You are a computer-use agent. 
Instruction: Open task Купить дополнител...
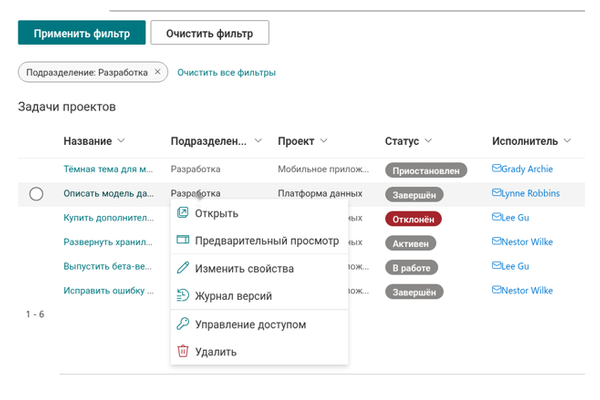pos(109,217)
